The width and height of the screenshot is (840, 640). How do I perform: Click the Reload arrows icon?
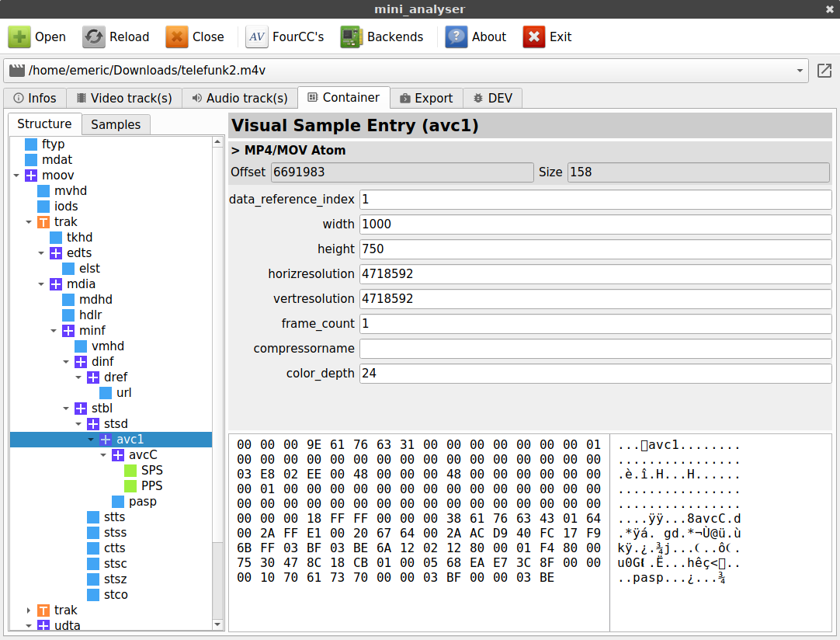click(x=94, y=37)
